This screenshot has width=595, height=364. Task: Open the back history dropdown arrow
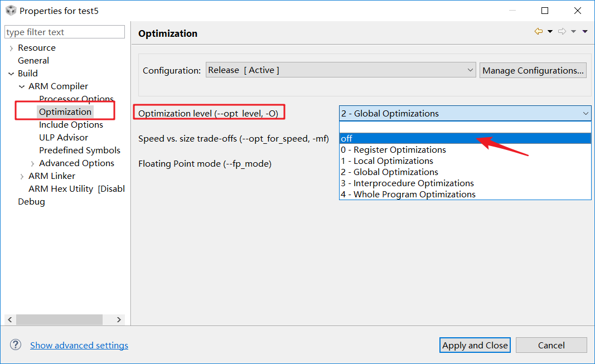[550, 32]
